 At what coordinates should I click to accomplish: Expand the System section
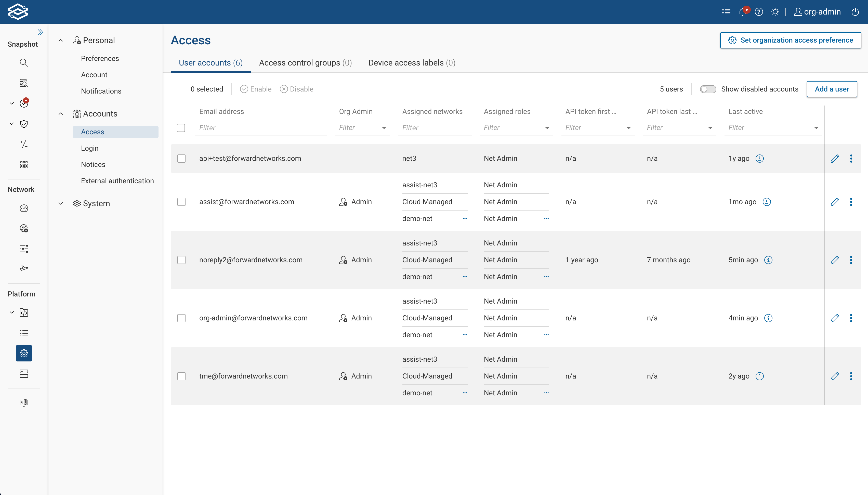point(60,204)
